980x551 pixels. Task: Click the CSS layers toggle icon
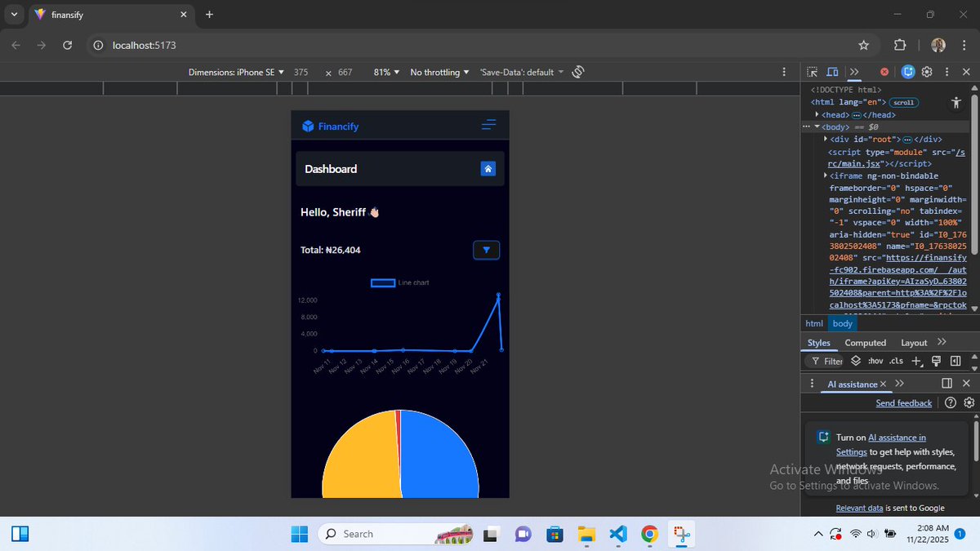click(x=856, y=361)
